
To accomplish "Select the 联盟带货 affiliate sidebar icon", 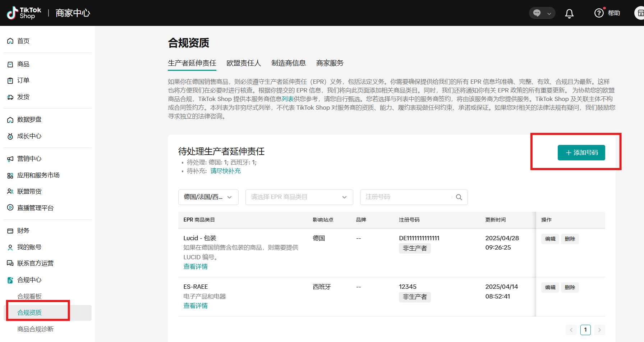I will pos(10,191).
